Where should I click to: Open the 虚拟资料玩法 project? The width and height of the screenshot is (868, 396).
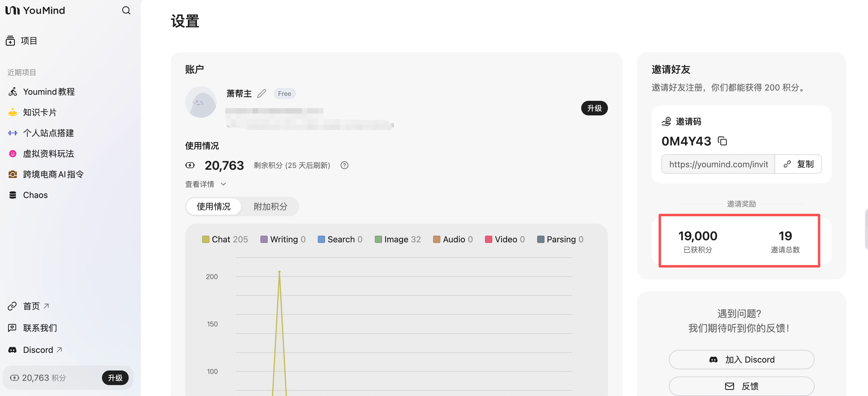click(41, 154)
